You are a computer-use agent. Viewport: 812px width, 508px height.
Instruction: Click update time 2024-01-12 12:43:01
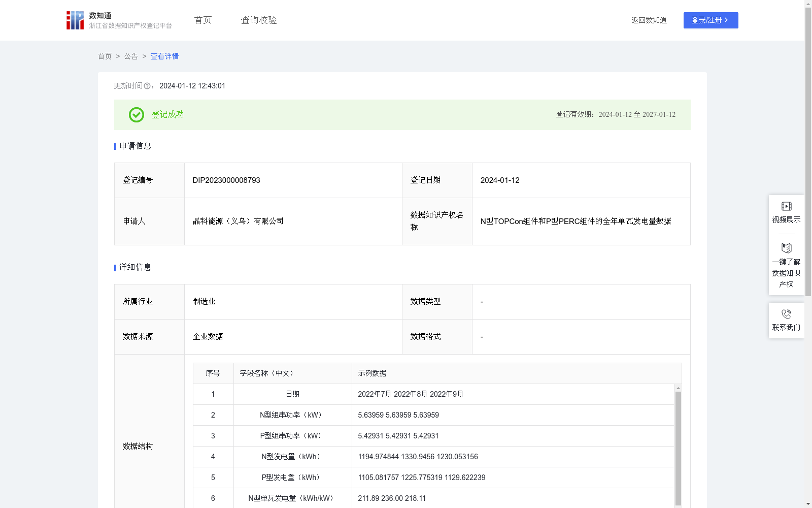coord(192,86)
